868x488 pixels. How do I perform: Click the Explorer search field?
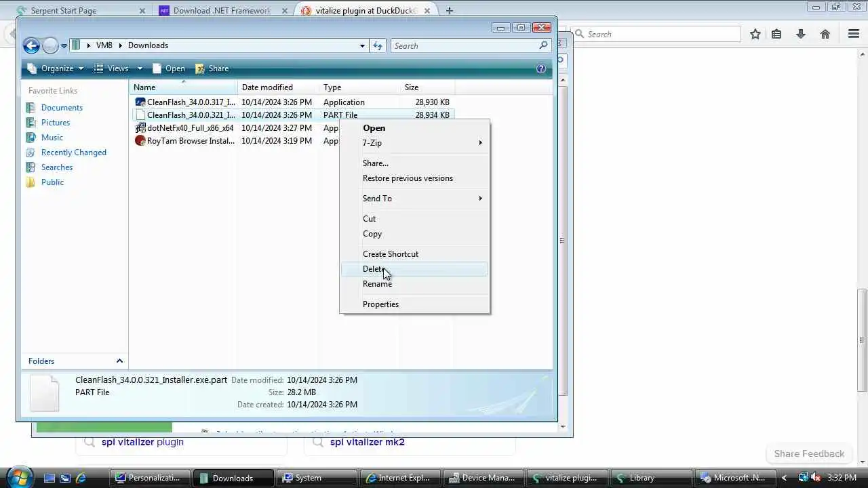tap(465, 45)
